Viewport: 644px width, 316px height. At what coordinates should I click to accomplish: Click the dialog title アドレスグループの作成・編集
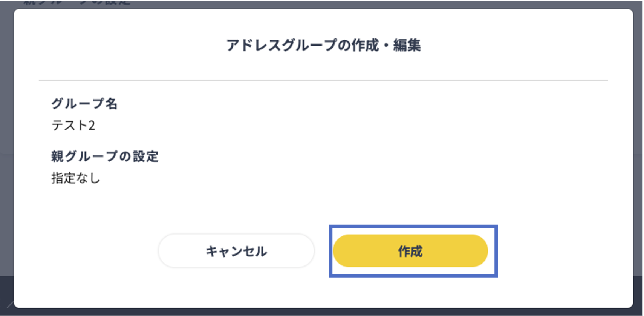[x=323, y=45]
